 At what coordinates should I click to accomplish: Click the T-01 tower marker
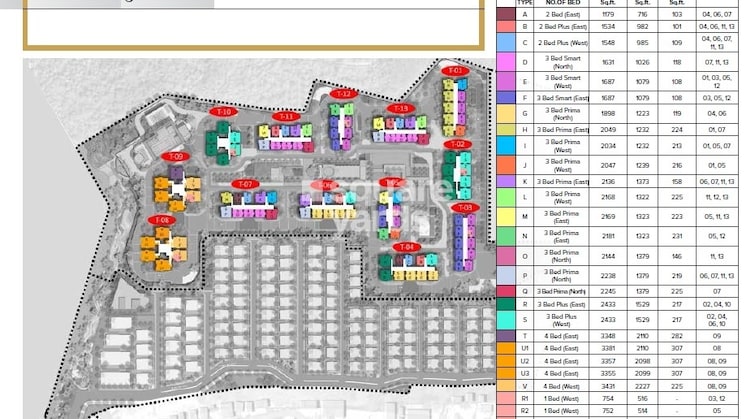click(455, 71)
